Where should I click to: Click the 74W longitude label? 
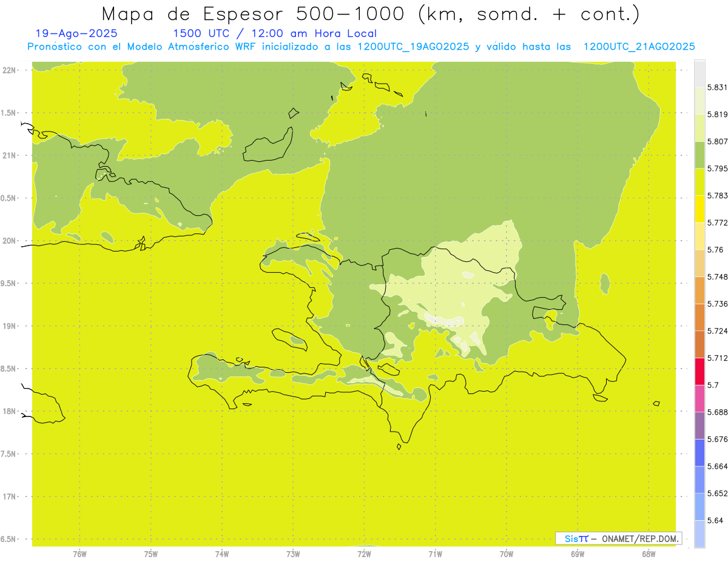point(222,554)
